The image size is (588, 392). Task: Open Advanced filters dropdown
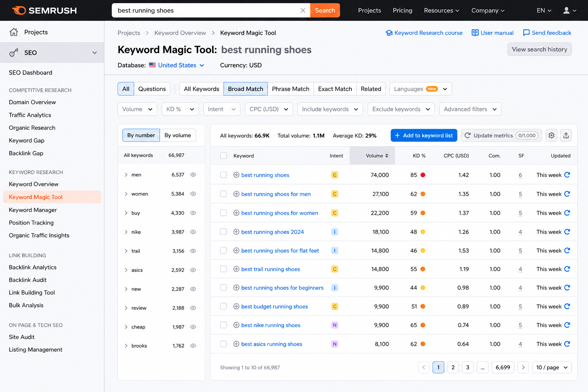(x=470, y=109)
